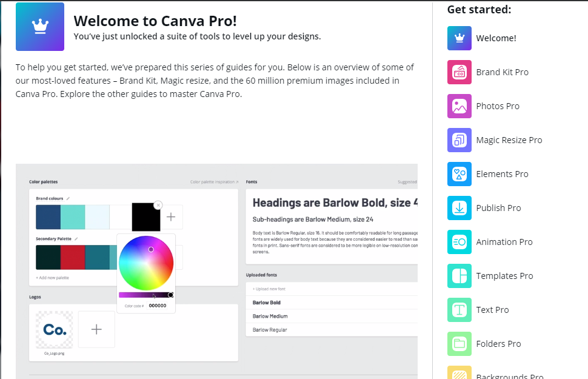Click the purple brightness slider bar
588x379 pixels.
coord(145,295)
